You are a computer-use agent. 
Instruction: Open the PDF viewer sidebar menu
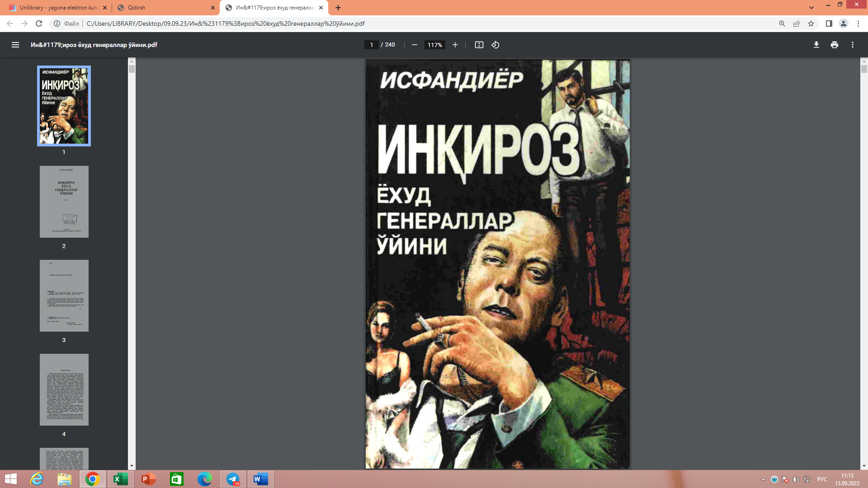pyautogui.click(x=15, y=45)
